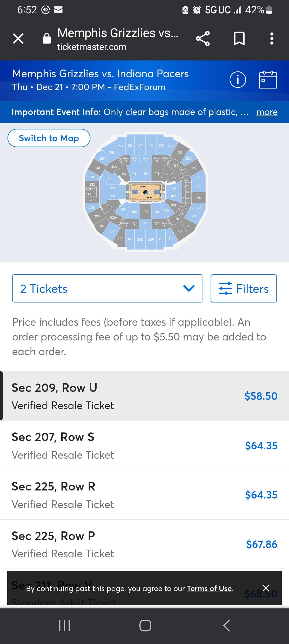Select Sec 225, Row R for $64.35
This screenshot has width=289, height=644.
[144, 495]
